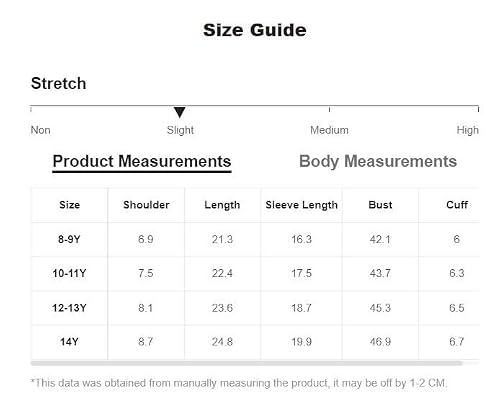Select the 14Y size row label

(69, 342)
